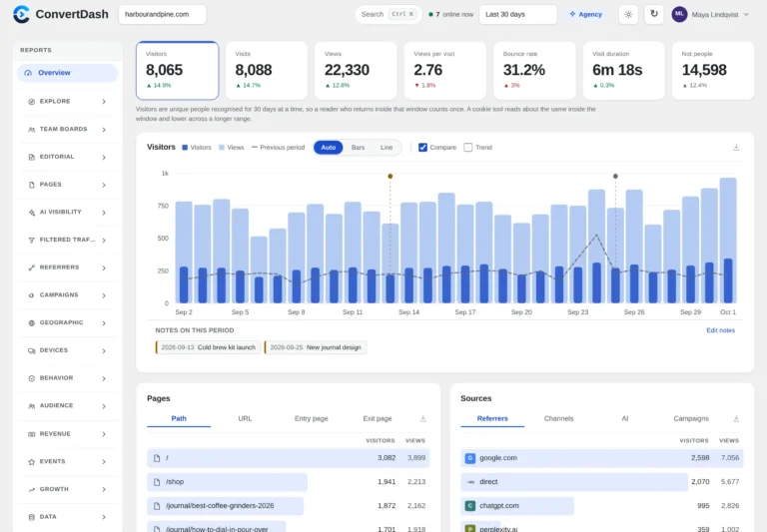Expand the Revenue section chevron
This screenshot has height=532, width=767.
point(104,434)
